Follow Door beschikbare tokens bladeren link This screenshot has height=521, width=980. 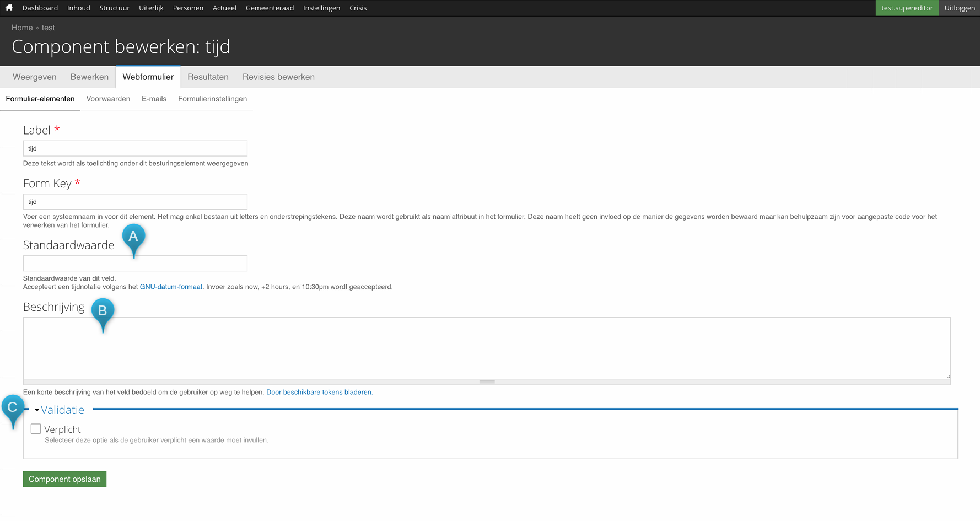319,393
